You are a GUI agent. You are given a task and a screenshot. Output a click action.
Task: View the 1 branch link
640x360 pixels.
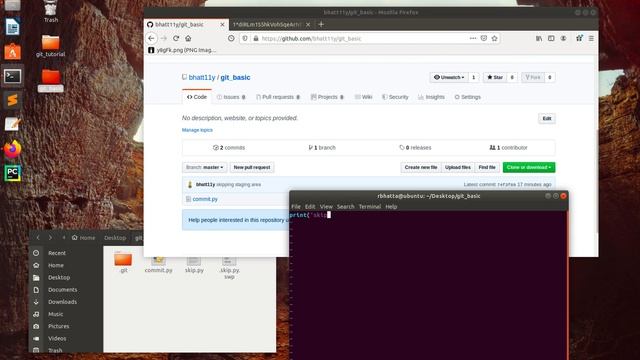(x=322, y=148)
